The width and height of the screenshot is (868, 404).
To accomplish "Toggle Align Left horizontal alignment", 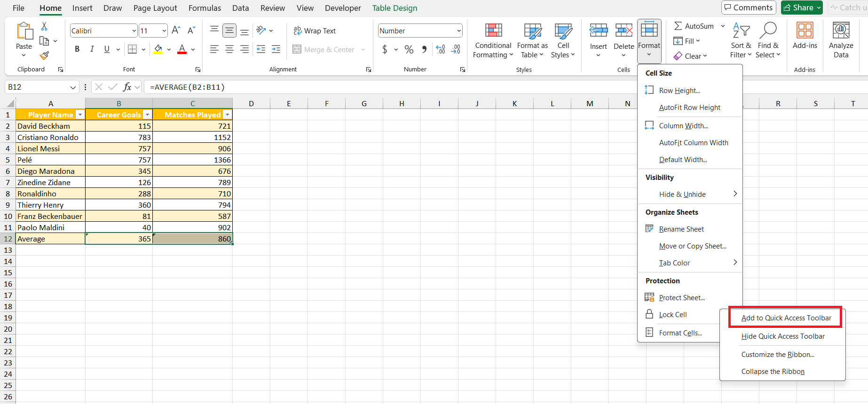I will [x=214, y=49].
